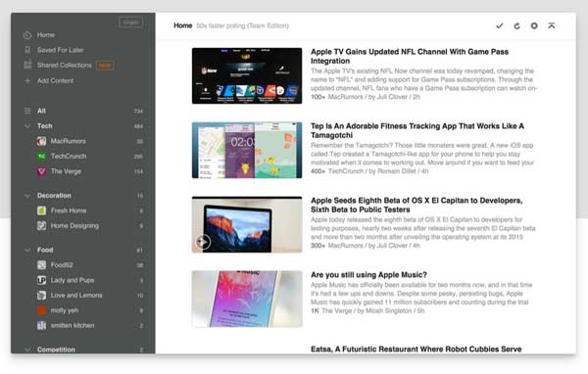Open the TechCrunch feed
Screen dimensions: 588x374
coord(69,157)
